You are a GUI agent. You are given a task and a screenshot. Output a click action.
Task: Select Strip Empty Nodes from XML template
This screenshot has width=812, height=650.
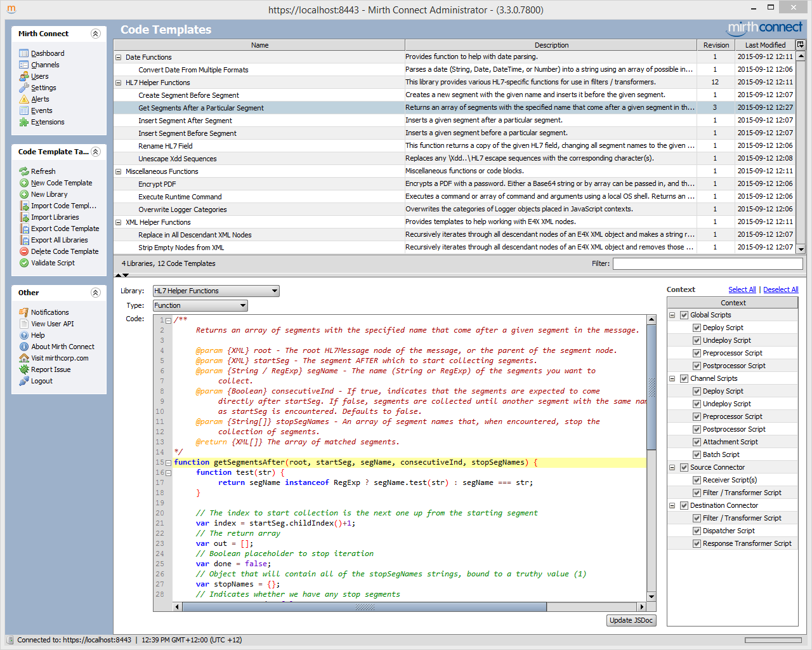[454, 248]
